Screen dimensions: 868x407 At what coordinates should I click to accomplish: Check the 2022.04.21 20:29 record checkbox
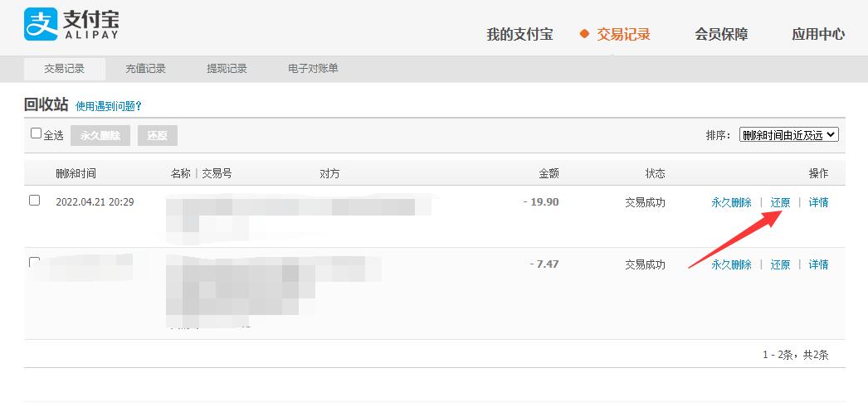click(35, 201)
